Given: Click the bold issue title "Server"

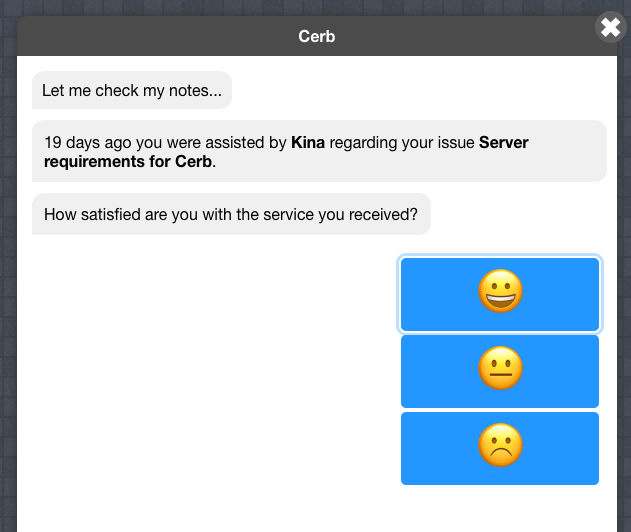Looking at the screenshot, I should pyautogui.click(x=503, y=142).
